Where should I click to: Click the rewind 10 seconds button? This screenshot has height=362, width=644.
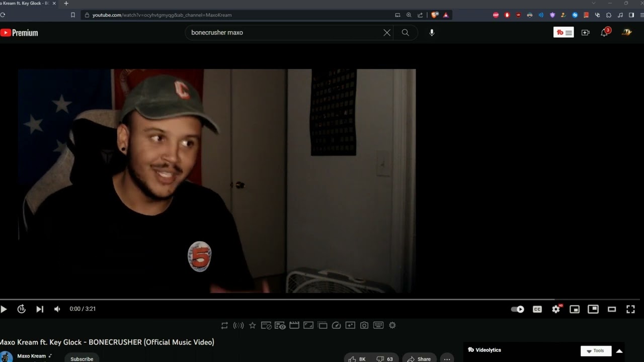[x=21, y=309]
